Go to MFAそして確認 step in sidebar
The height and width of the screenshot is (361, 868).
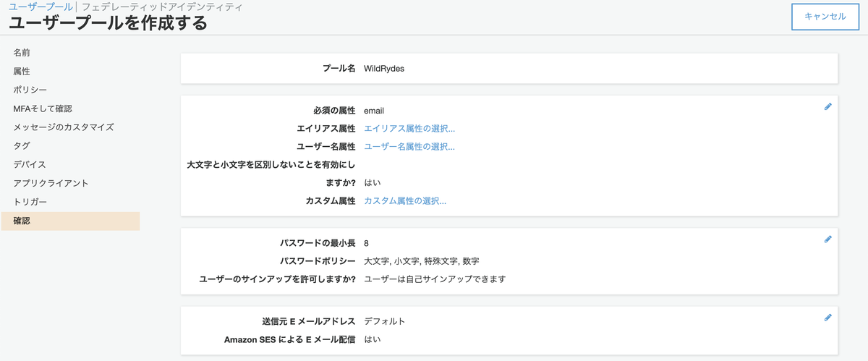coord(43,109)
